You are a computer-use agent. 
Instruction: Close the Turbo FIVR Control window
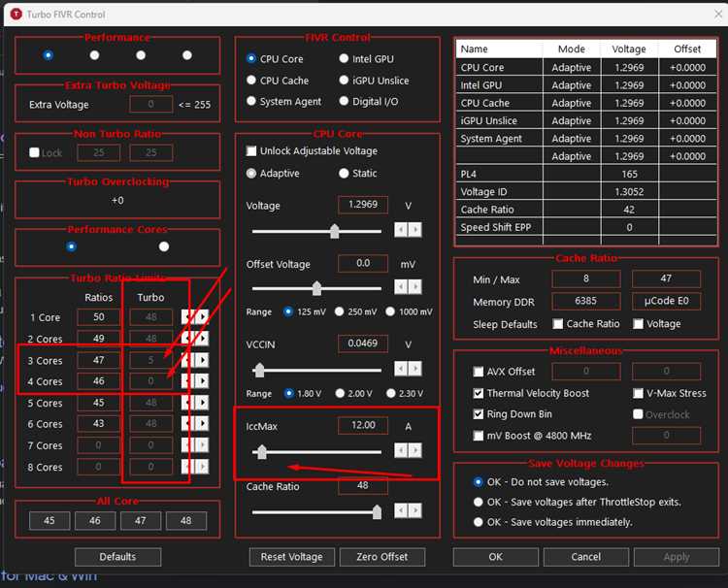point(717,15)
